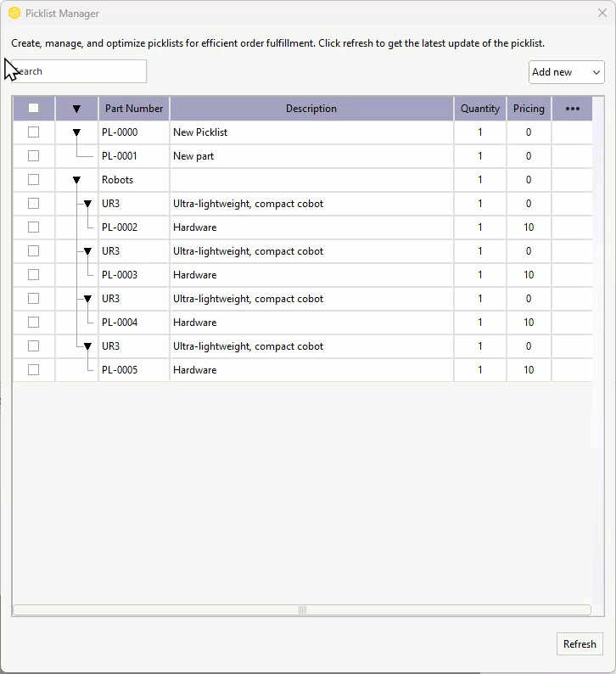Collapse the UR3 node above PL-0002

click(x=87, y=204)
